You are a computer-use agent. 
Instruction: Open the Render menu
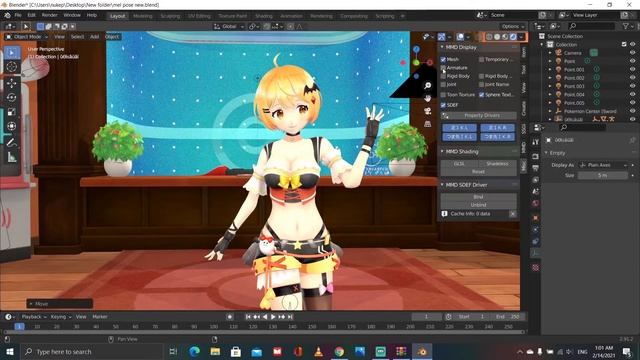(x=49, y=15)
